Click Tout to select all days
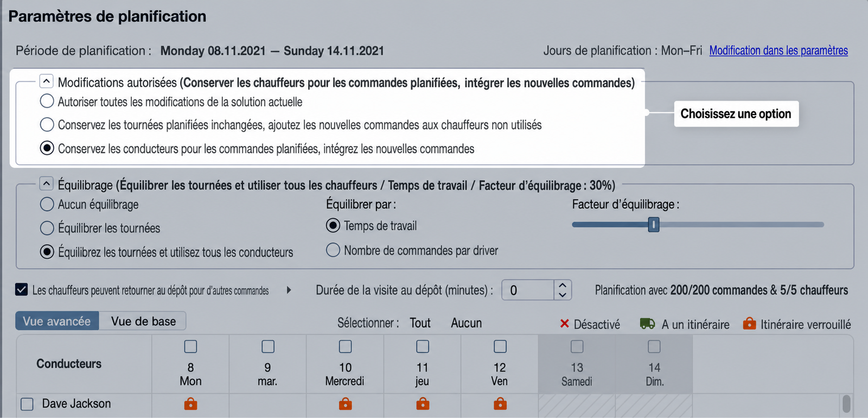Image resolution: width=868 pixels, height=418 pixels. point(420,323)
